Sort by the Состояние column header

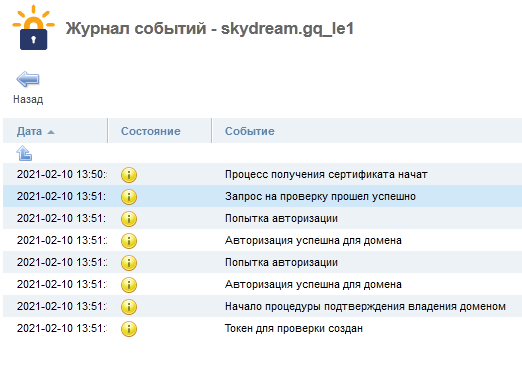[151, 131]
